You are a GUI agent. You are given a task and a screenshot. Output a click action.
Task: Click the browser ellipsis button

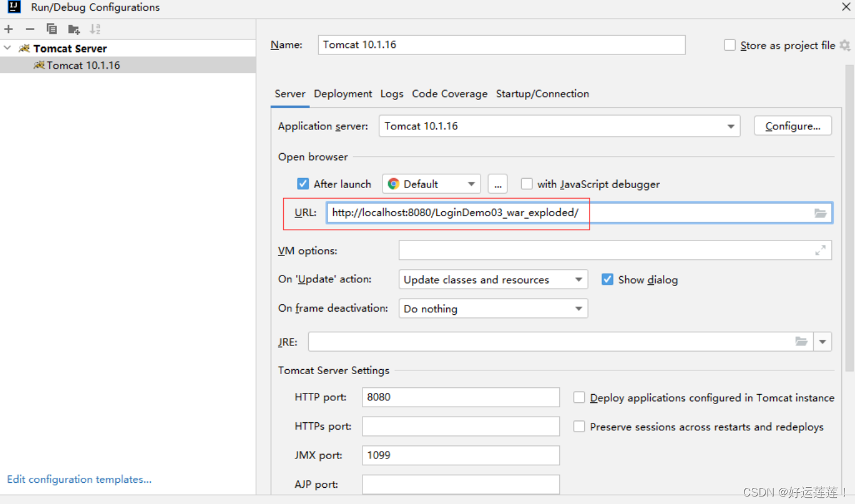497,184
